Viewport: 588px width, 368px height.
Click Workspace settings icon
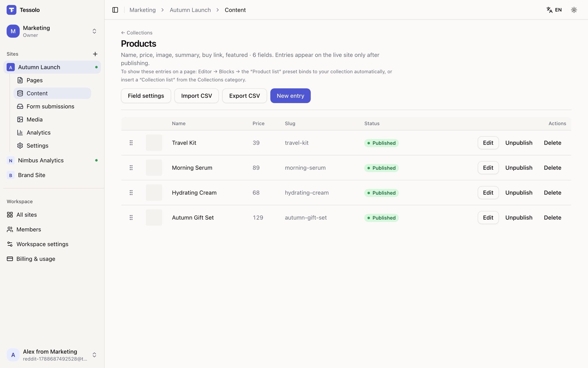pyautogui.click(x=10, y=244)
